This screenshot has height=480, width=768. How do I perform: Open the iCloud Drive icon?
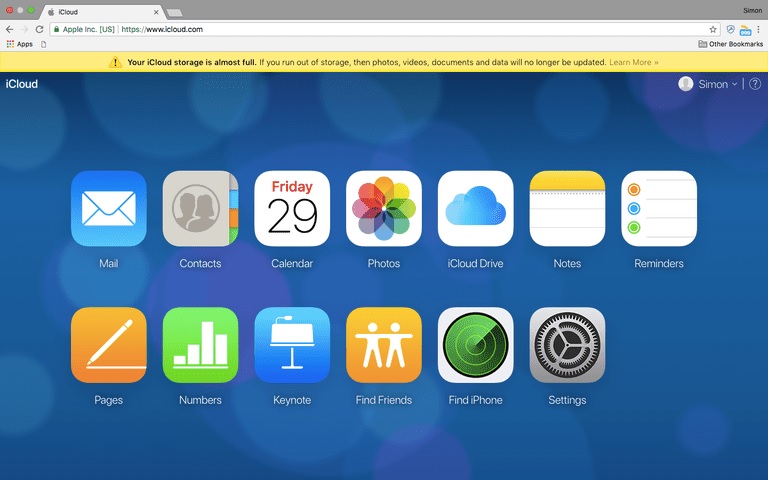[476, 209]
